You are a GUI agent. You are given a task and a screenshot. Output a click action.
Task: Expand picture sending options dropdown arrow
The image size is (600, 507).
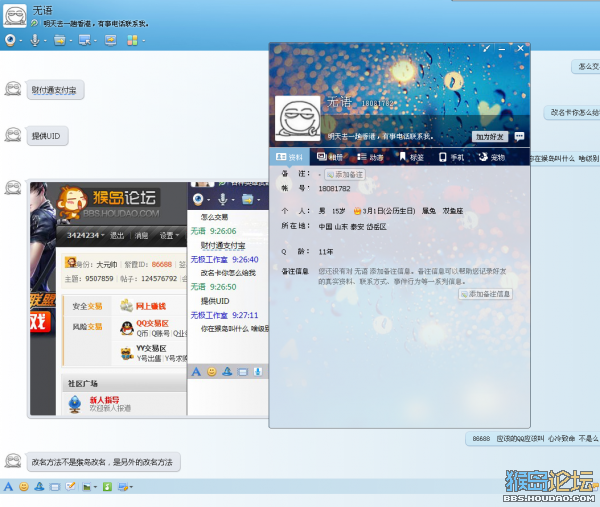pyautogui.click(x=95, y=487)
